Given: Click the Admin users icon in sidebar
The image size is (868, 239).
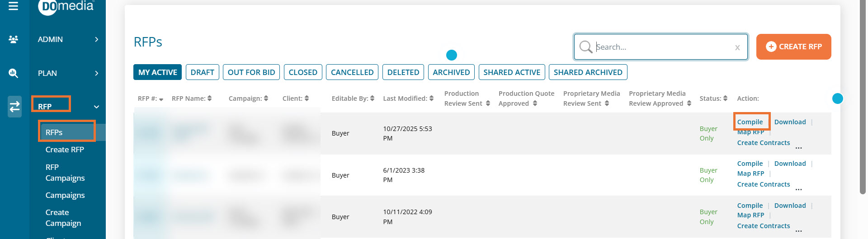Looking at the screenshot, I should (14, 39).
